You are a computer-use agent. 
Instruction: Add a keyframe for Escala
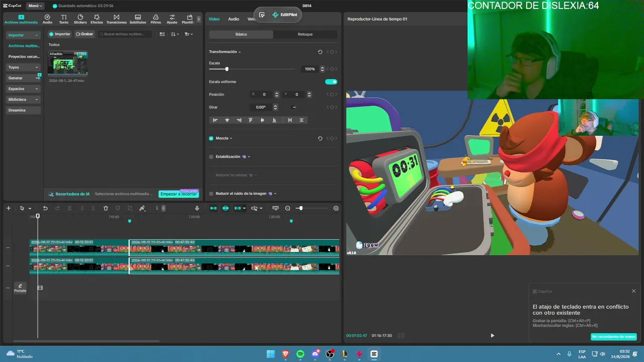332,69
